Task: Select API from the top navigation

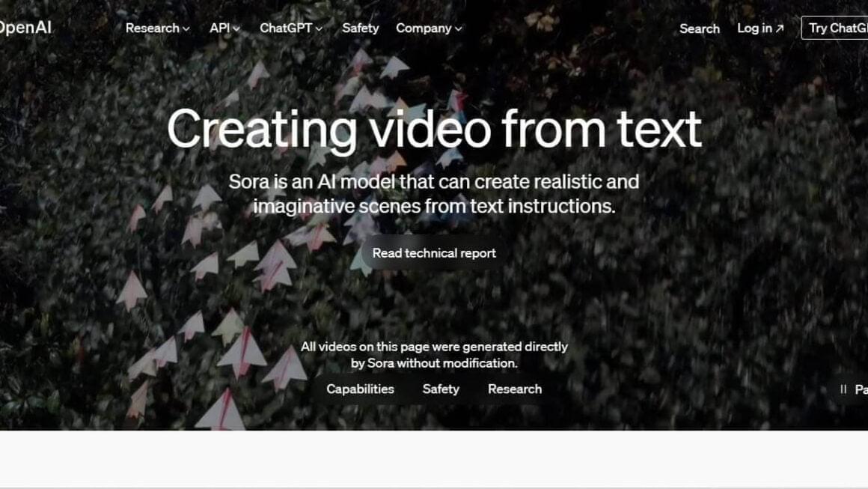Action: point(219,28)
